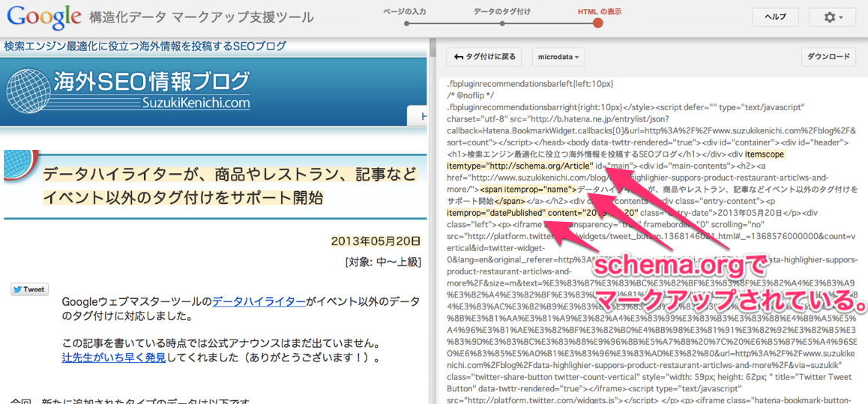Image resolution: width=868 pixels, height=404 pixels.
Task: Open the データハイライター link
Action: (x=259, y=302)
